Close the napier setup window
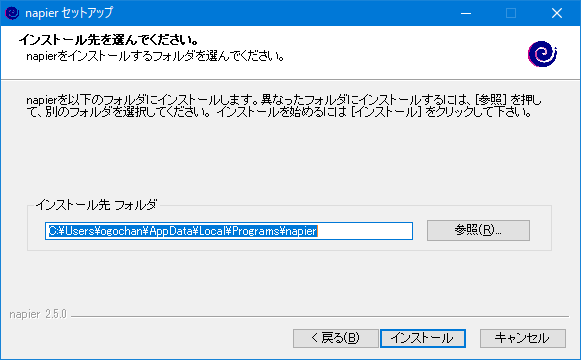Image resolution: width=581 pixels, height=360 pixels. [557, 13]
